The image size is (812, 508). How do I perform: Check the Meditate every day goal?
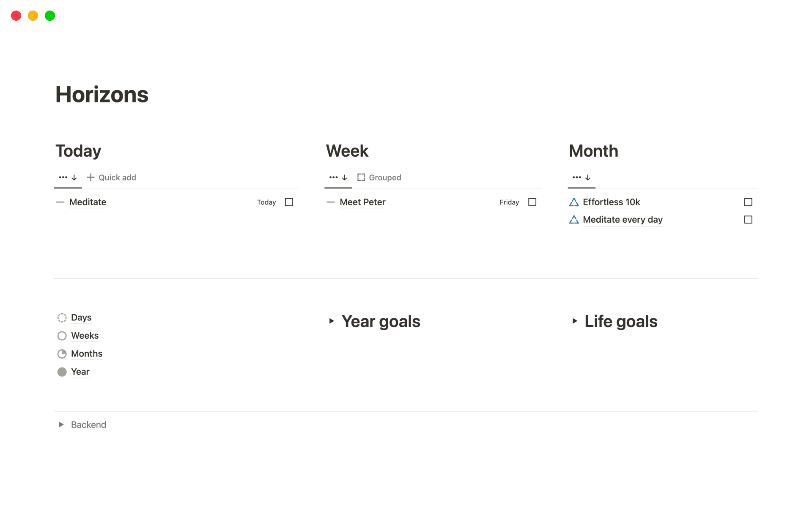(x=749, y=220)
